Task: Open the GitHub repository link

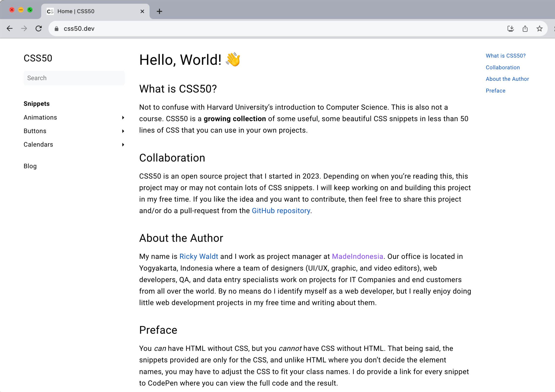Action: [281, 211]
